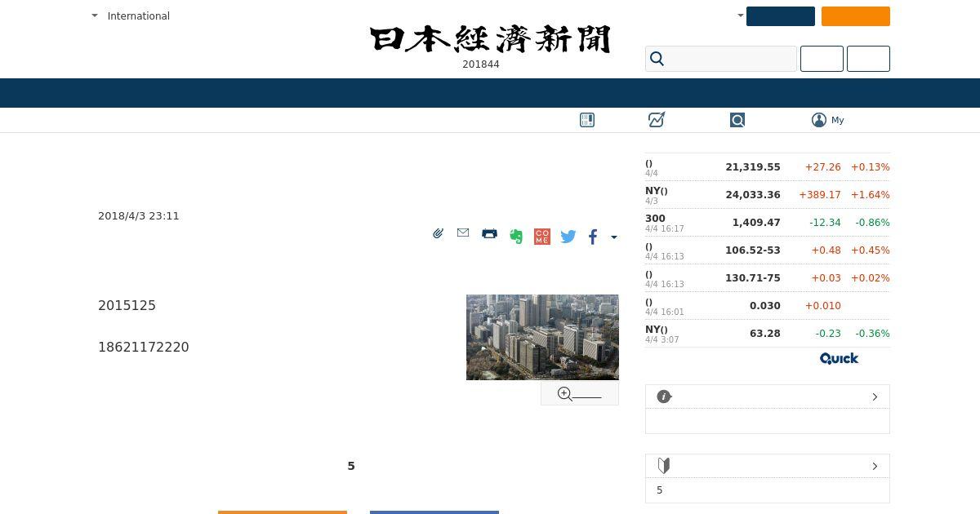Click the paperclip save-article icon
980x514 pixels.
[438, 233]
